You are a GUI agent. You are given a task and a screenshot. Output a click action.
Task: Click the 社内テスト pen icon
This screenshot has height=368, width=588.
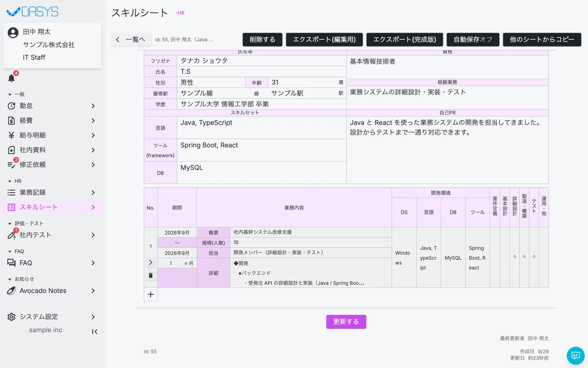11,235
